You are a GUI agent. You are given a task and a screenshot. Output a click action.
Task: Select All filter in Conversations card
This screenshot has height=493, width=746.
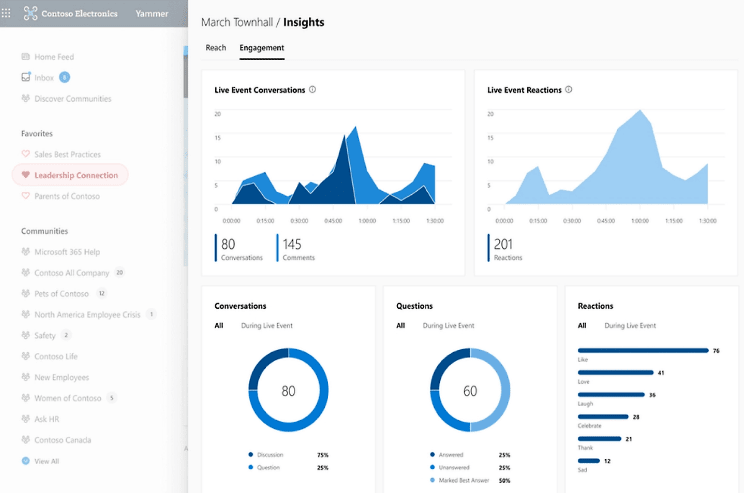[x=219, y=325]
